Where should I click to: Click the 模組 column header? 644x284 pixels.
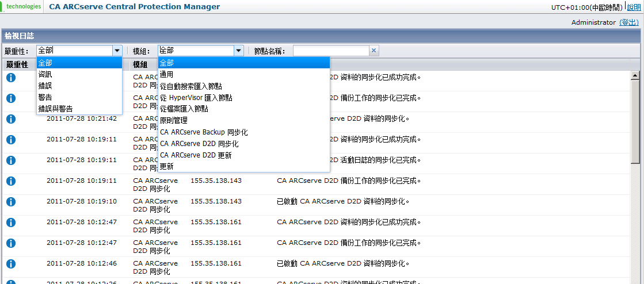pos(140,64)
